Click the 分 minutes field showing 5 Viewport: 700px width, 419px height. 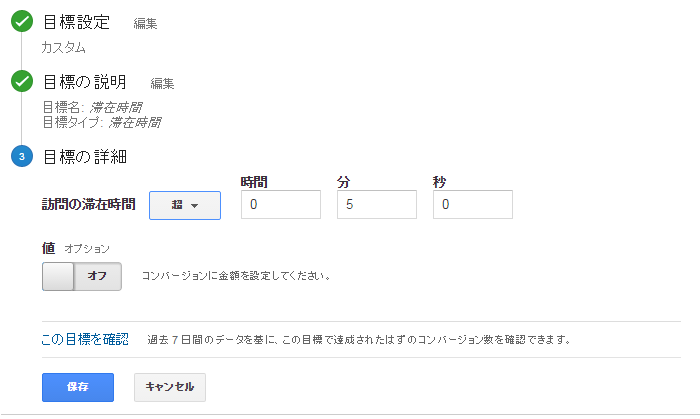[377, 204]
